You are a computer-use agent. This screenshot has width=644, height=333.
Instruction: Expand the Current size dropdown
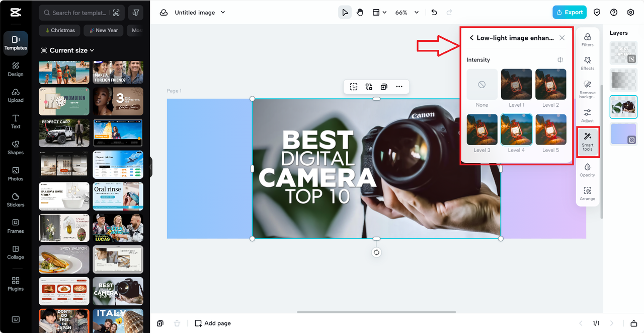(67, 50)
